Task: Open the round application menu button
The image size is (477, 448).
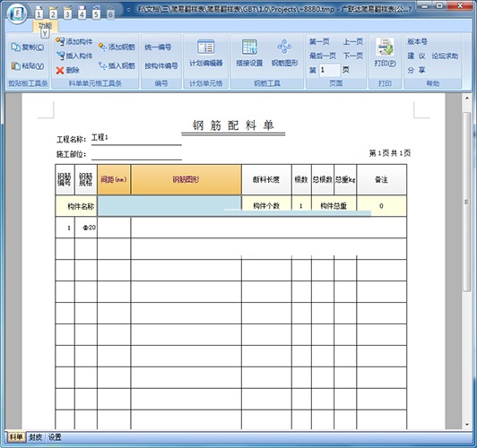Action: (x=18, y=13)
